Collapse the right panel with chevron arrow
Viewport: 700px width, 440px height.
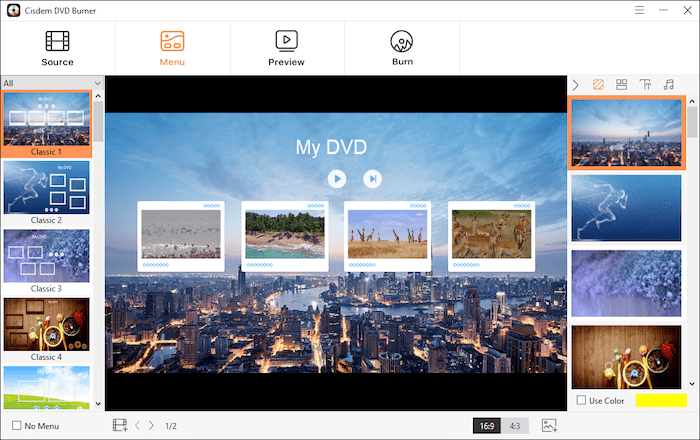tap(575, 85)
